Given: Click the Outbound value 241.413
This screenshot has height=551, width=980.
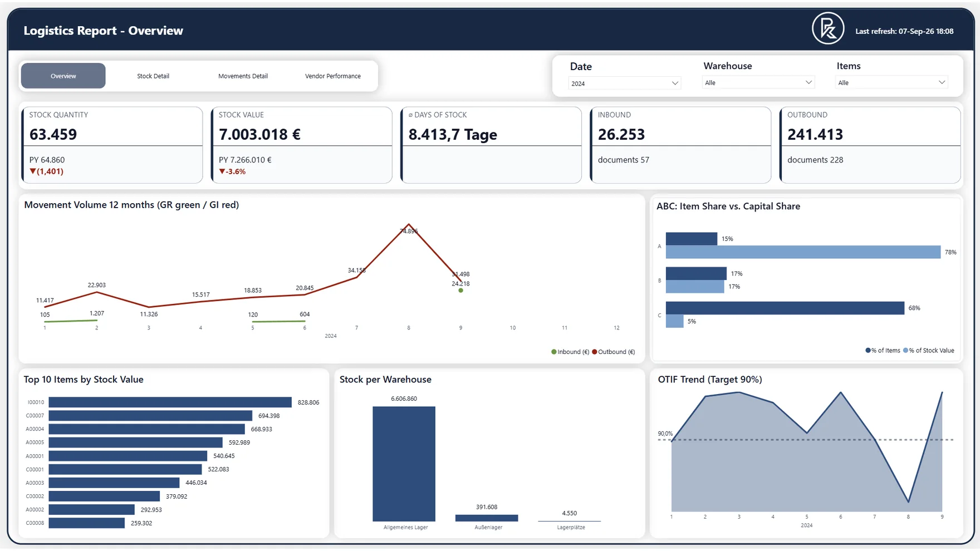Looking at the screenshot, I should pos(815,135).
